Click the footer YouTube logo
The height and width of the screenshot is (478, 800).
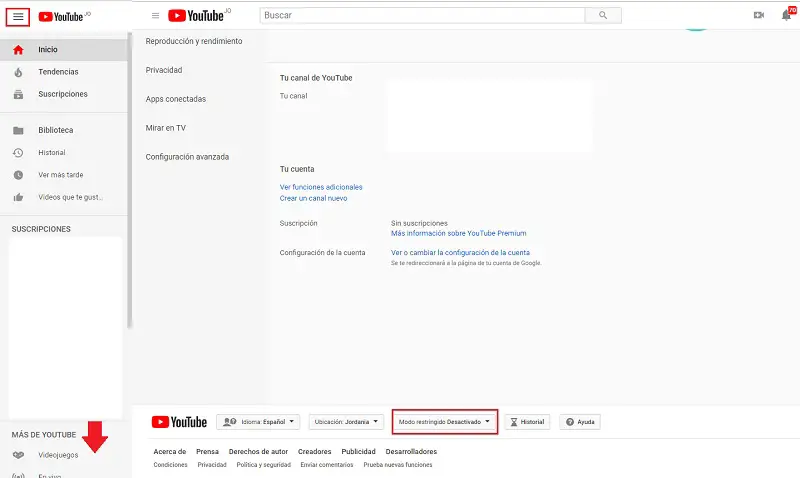(179, 422)
